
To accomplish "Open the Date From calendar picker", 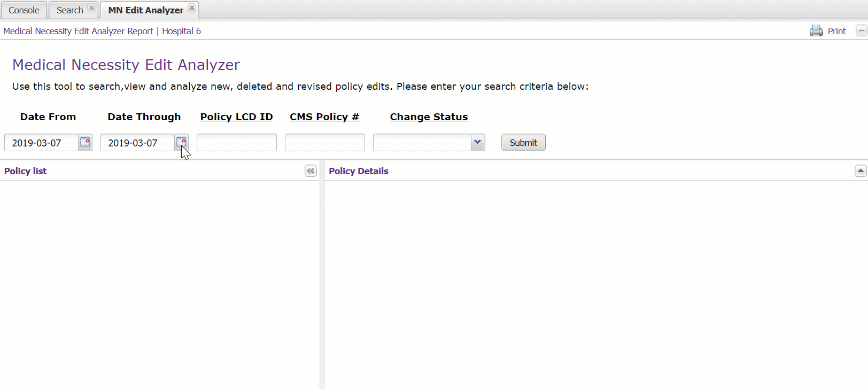I will (x=85, y=142).
